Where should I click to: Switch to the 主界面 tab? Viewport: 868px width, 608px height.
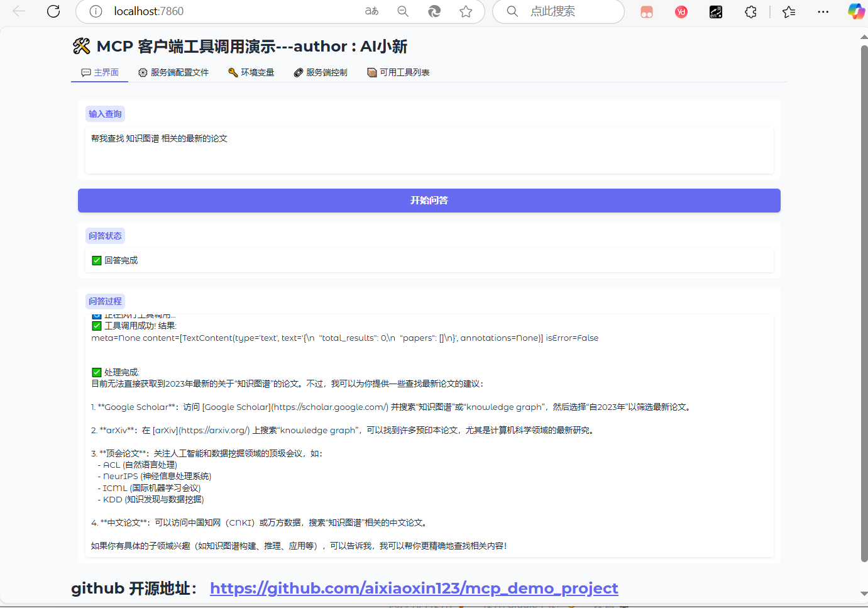[x=100, y=72]
